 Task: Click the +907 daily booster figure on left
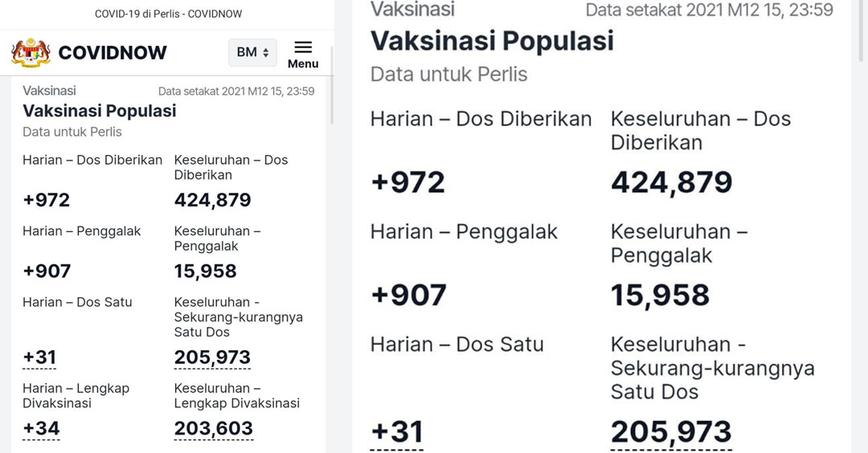(47, 271)
